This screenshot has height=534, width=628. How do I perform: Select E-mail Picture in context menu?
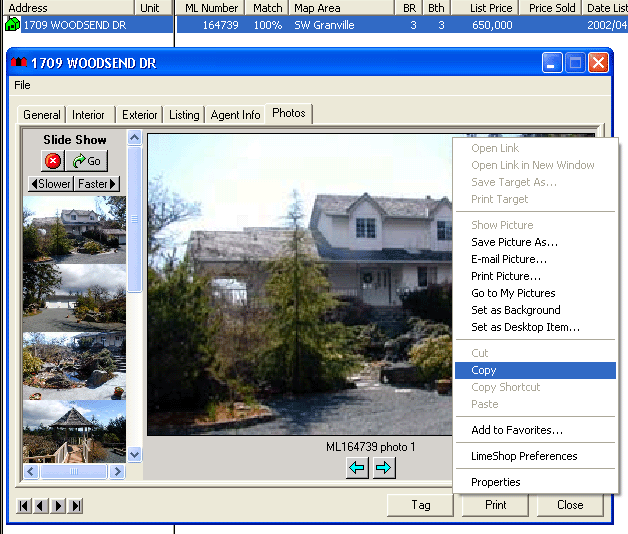coord(535,259)
